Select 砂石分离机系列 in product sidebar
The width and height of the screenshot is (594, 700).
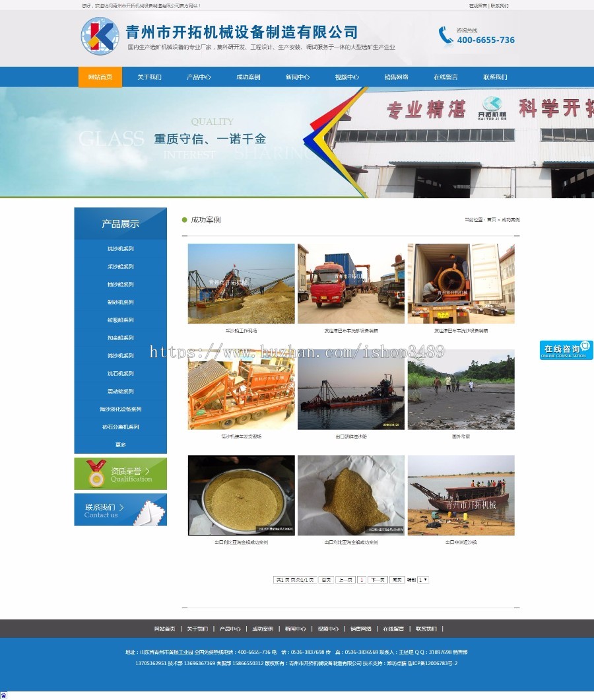point(121,427)
